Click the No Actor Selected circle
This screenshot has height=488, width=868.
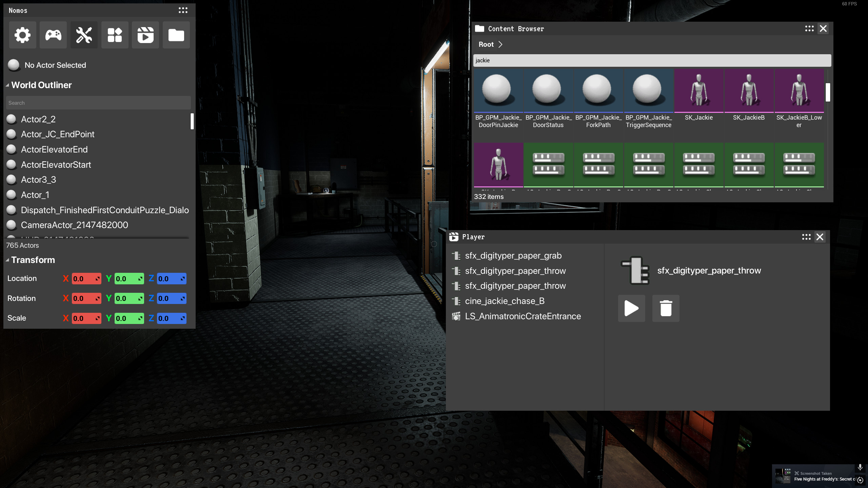14,65
